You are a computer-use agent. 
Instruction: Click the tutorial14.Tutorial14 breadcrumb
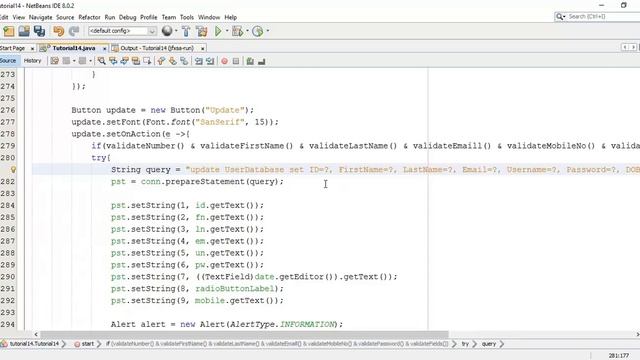point(34,344)
